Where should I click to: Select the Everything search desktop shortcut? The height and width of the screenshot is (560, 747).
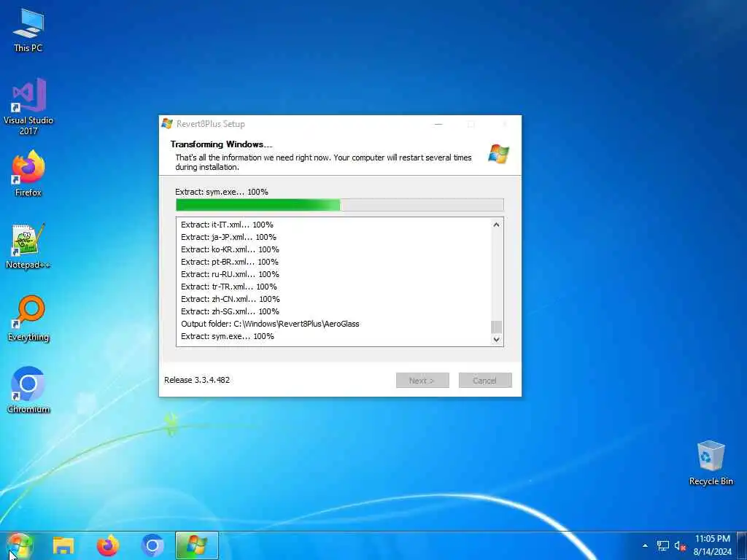(x=28, y=318)
